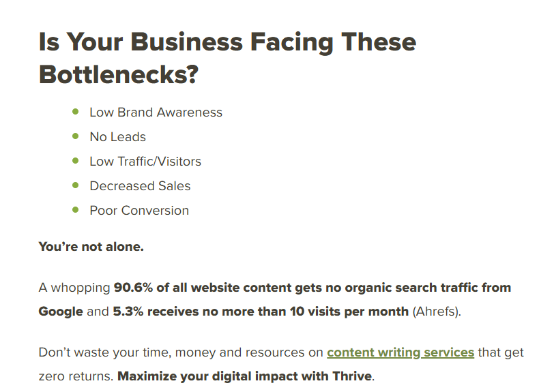Click the heading "Is Your Business Facing These"
This screenshot has width=539, height=392.
(x=228, y=42)
